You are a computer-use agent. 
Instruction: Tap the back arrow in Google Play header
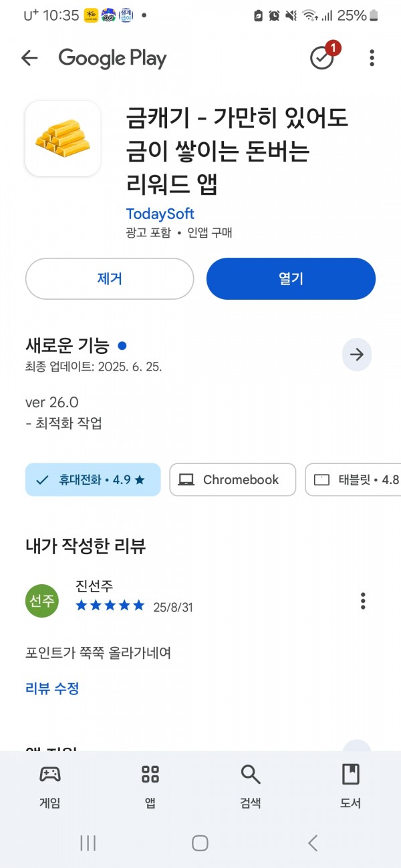(29, 58)
